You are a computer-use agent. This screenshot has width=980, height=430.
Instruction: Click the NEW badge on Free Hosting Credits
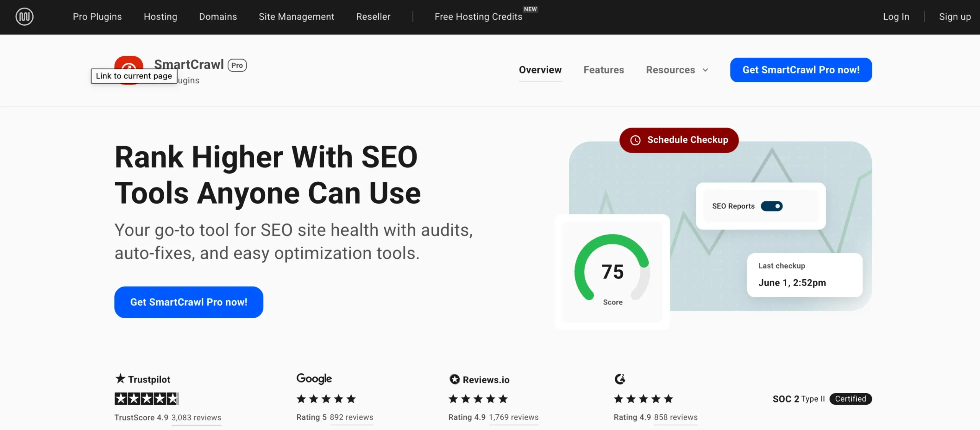coord(530,8)
